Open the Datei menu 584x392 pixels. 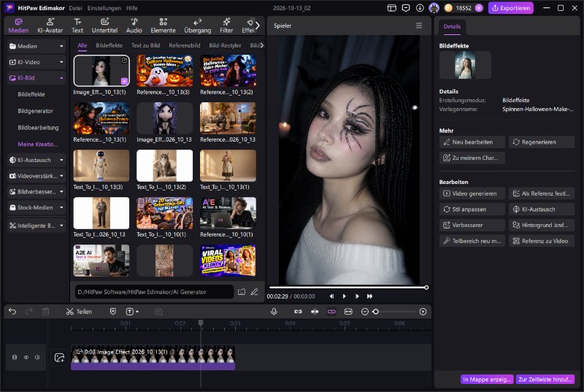tap(76, 8)
